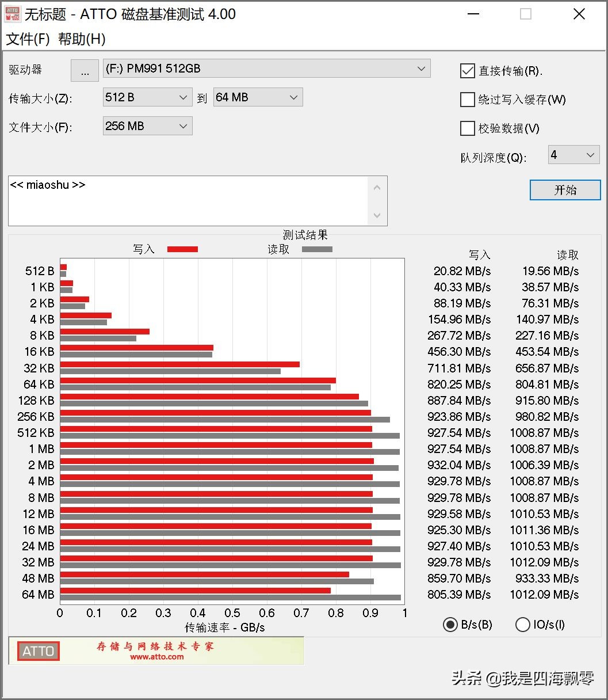The width and height of the screenshot is (608, 700).
Task: Click the 48 MB row label
Action: coord(38,579)
